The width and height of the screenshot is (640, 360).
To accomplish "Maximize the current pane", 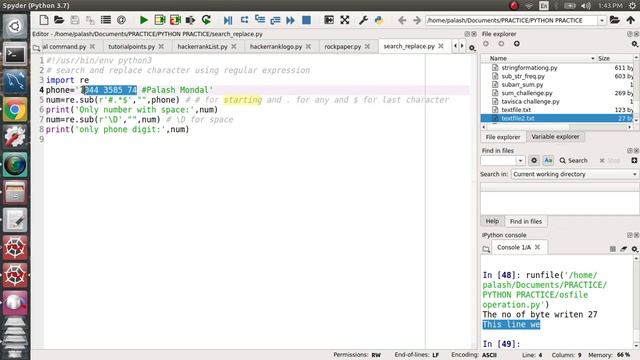I will pyautogui.click(x=329, y=20).
